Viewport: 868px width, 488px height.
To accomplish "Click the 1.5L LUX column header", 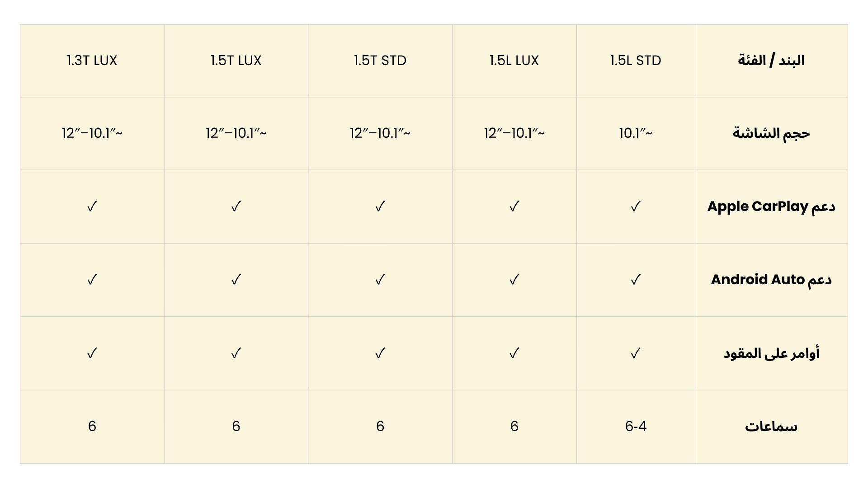I will (514, 61).
